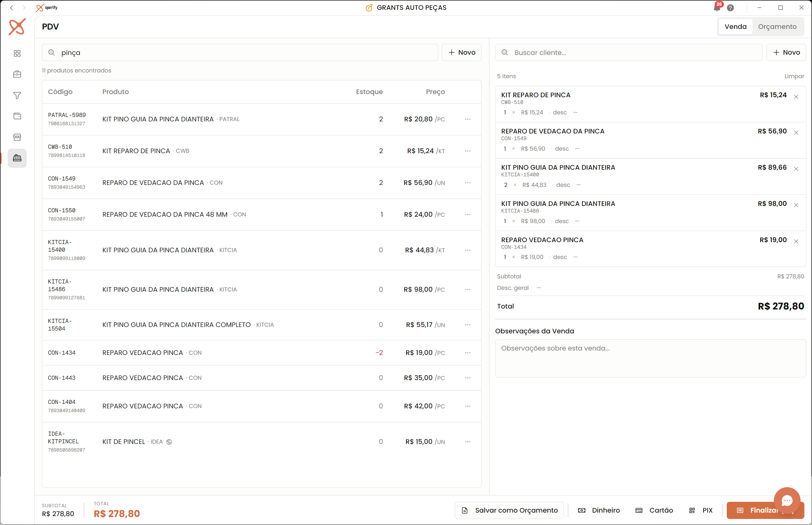Go back with the left arrow
The image size is (812, 525).
[x=11, y=8]
